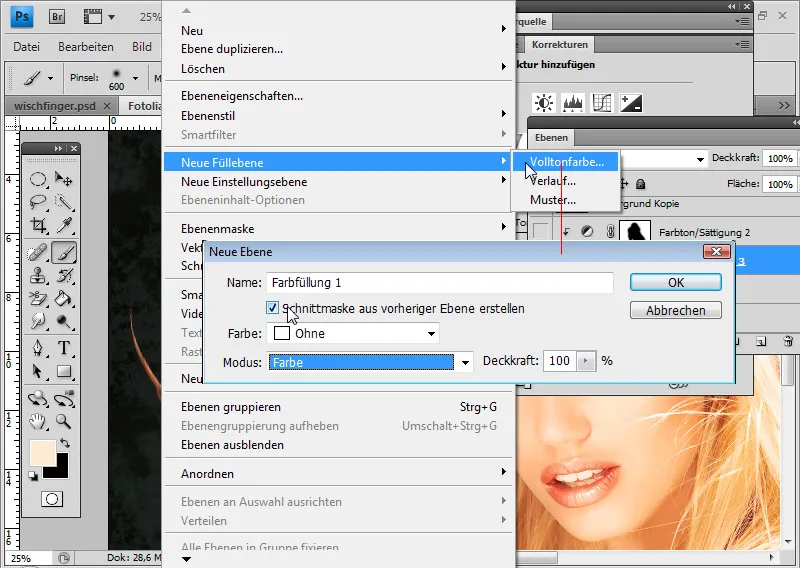Click the Deckkraft value field showing 100
This screenshot has height=568, width=800.
click(x=560, y=361)
